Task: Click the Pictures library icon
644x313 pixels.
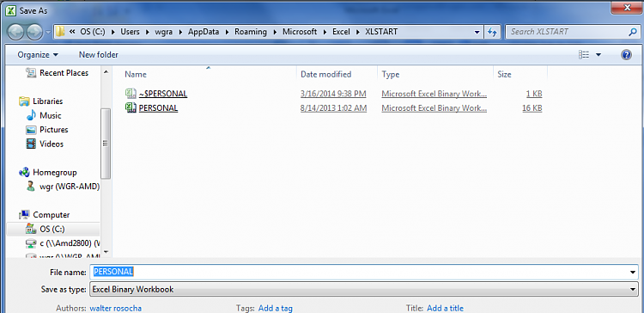Action: (x=31, y=130)
